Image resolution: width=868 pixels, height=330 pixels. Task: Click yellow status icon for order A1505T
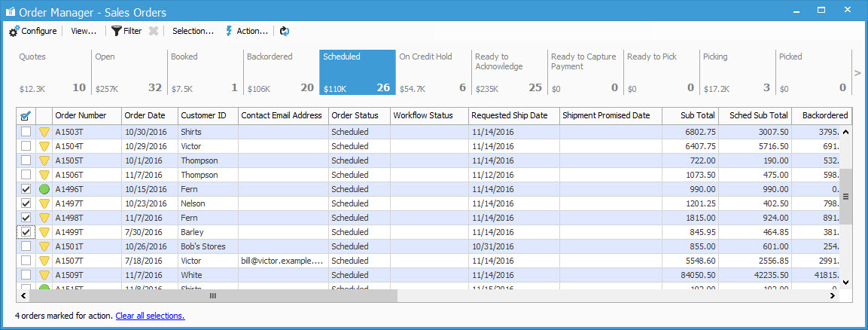(44, 161)
